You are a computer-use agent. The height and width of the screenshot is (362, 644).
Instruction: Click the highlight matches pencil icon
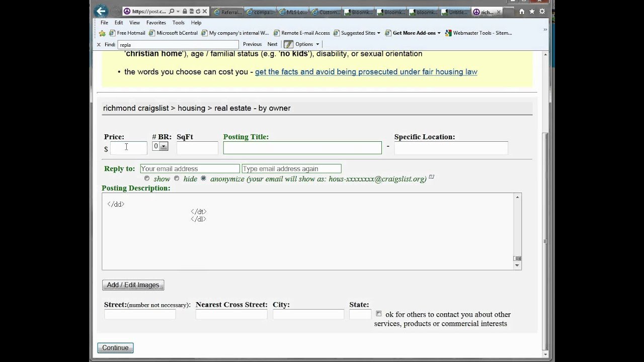pos(288,44)
